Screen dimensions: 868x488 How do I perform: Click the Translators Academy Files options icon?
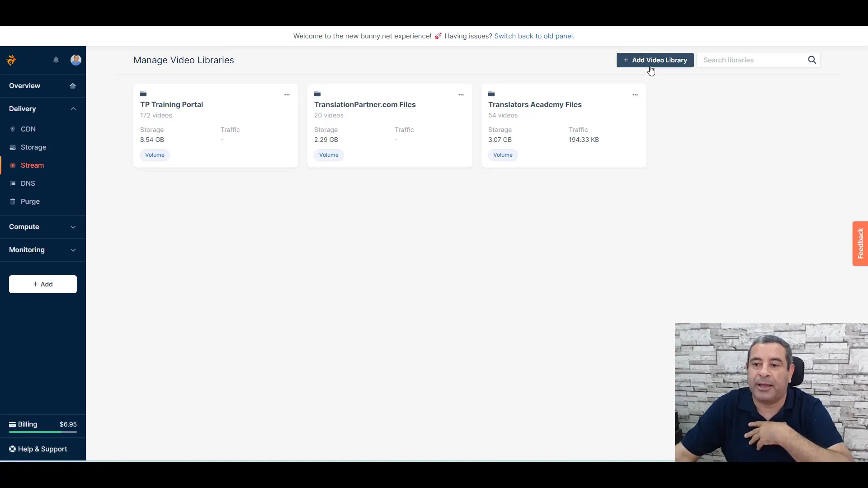(x=635, y=94)
